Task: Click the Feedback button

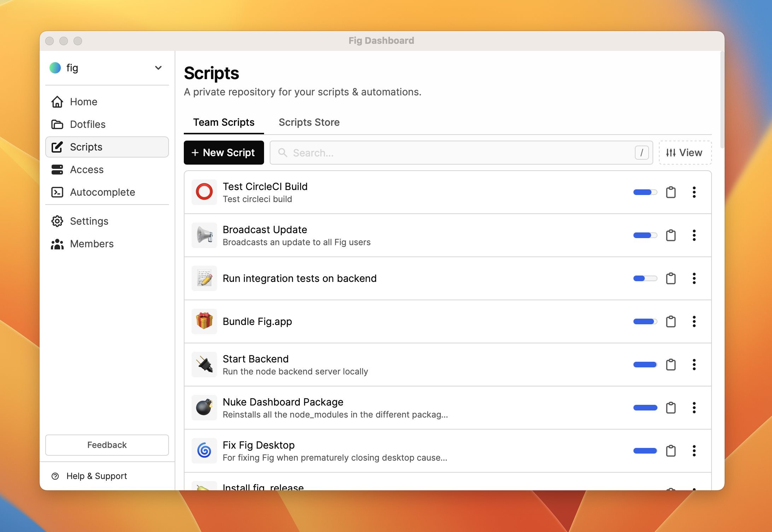Action: tap(107, 445)
